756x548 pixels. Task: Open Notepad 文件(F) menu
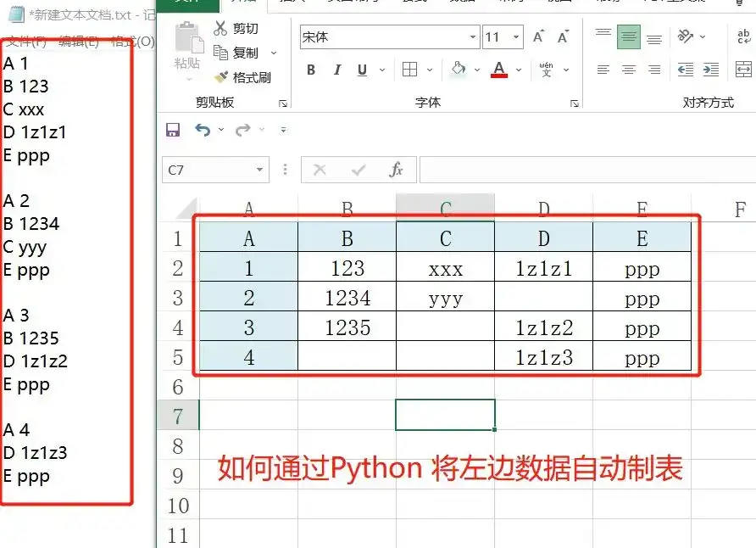pyautogui.click(x=26, y=42)
